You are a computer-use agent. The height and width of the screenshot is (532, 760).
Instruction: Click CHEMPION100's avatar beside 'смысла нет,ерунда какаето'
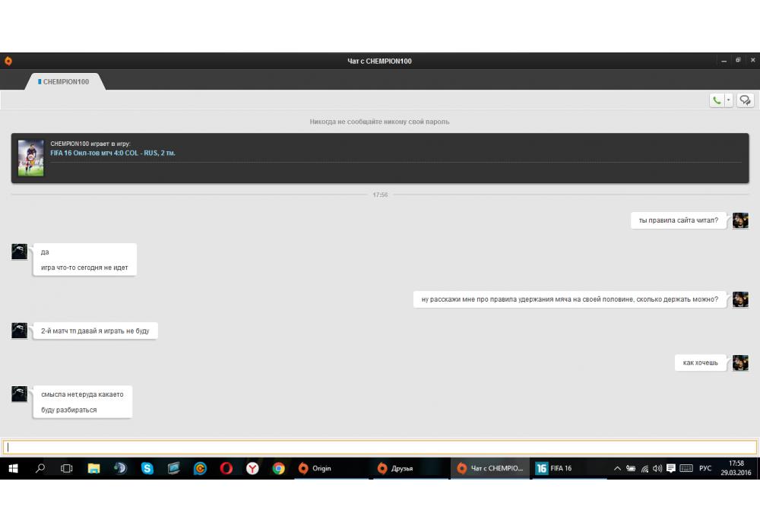(20, 394)
